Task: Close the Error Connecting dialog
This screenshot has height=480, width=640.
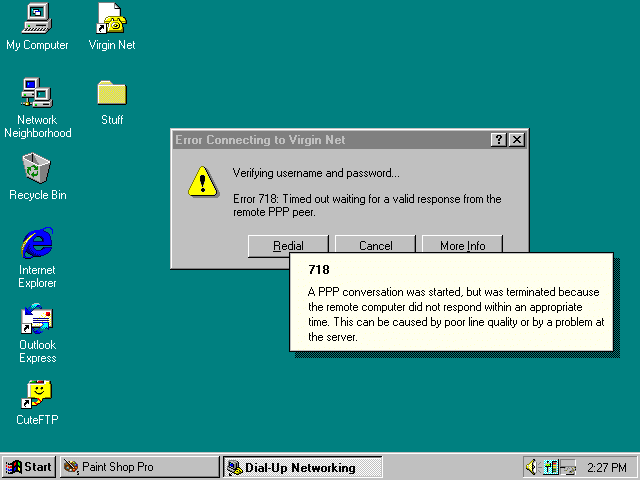Action: (x=517, y=140)
